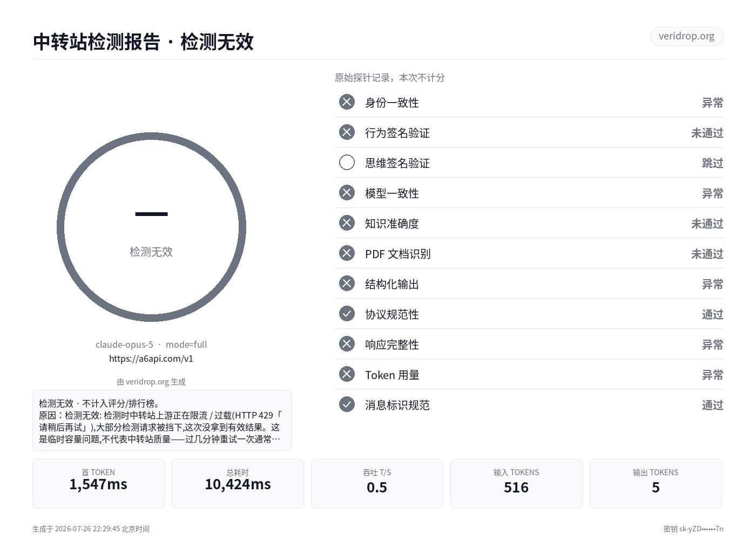The height and width of the screenshot is (540, 756).
Task: Select the 首 TOKEN 1,547ms stat card
Action: (x=98, y=483)
